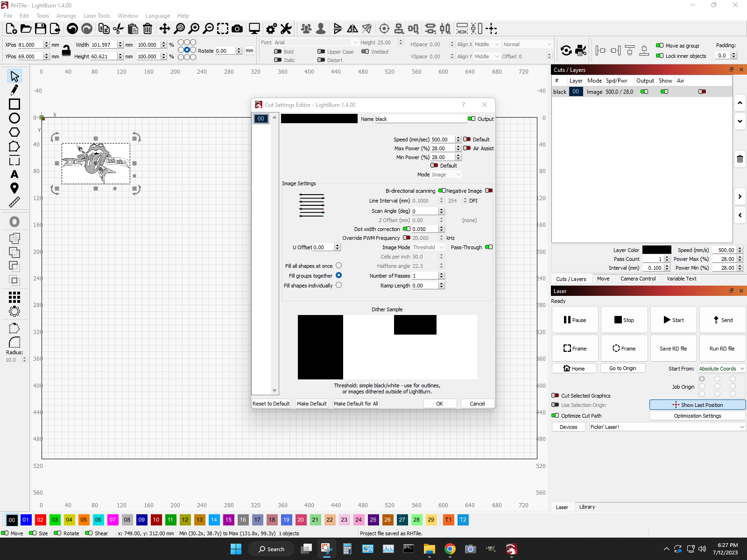Switch to the Library tab
Viewport: 747px width, 560px height.
point(587,507)
